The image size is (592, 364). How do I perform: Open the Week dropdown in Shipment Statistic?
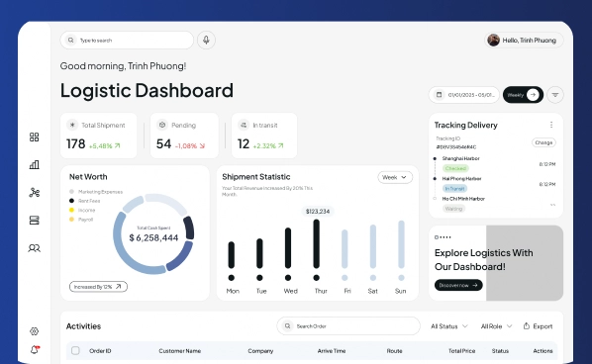coord(395,177)
